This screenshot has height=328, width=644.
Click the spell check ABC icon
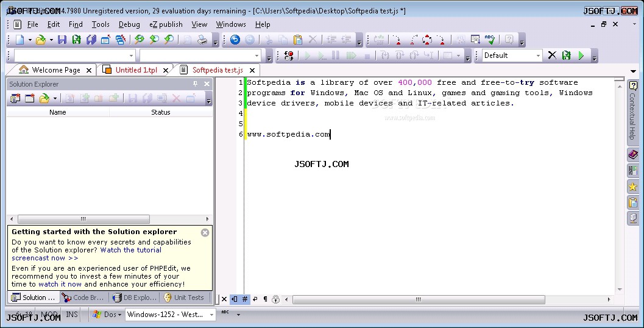click(x=490, y=40)
